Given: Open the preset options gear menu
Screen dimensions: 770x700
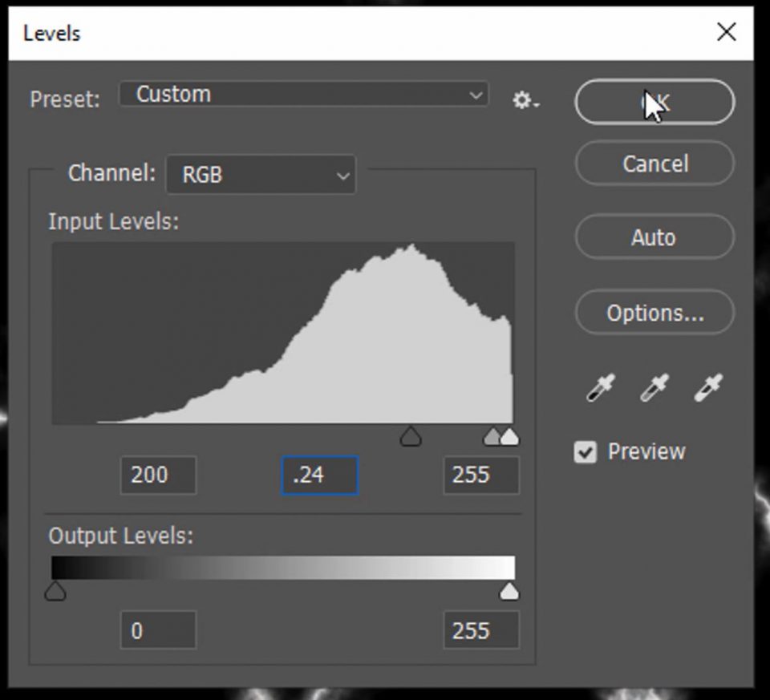Looking at the screenshot, I should [x=525, y=100].
